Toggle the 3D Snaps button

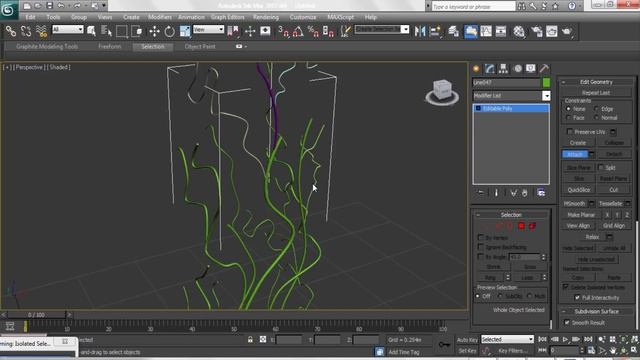click(x=283, y=31)
